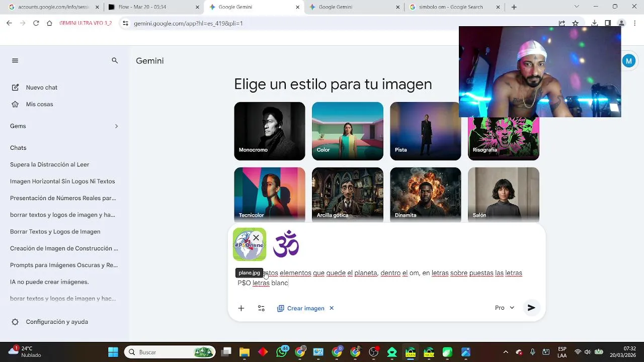Go back in the browser
Image resolution: width=644 pixels, height=362 pixels.
pyautogui.click(x=9, y=23)
